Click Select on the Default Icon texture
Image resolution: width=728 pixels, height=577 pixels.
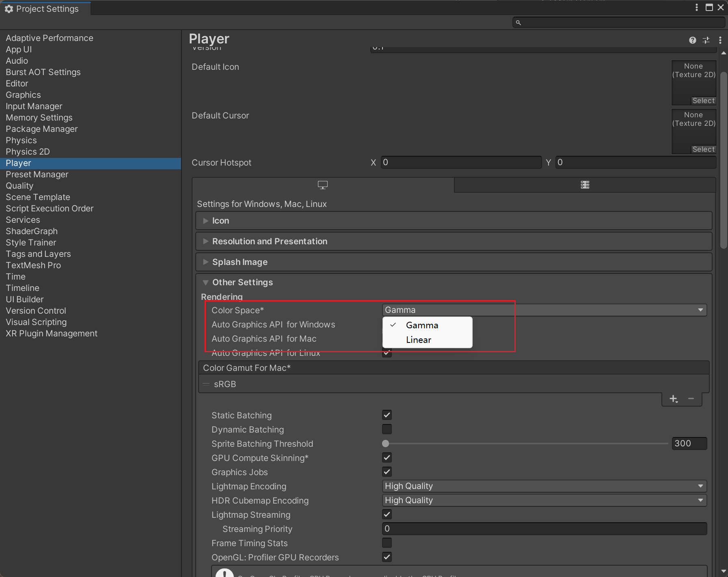coord(704,101)
